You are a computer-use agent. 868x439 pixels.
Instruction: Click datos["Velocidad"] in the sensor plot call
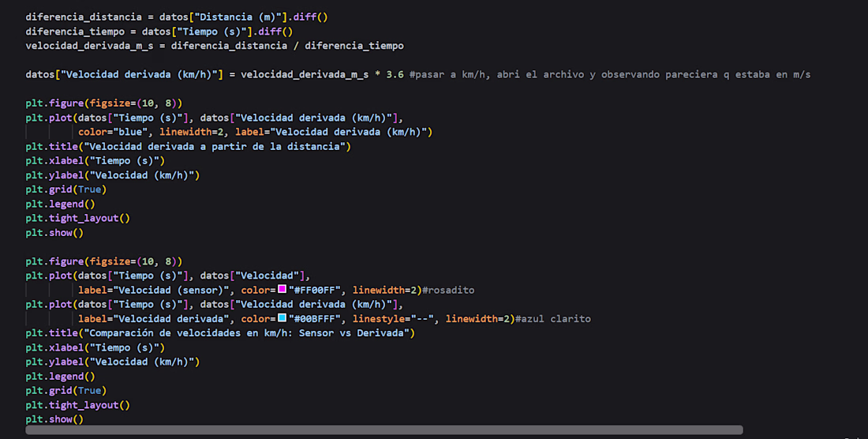click(x=253, y=276)
